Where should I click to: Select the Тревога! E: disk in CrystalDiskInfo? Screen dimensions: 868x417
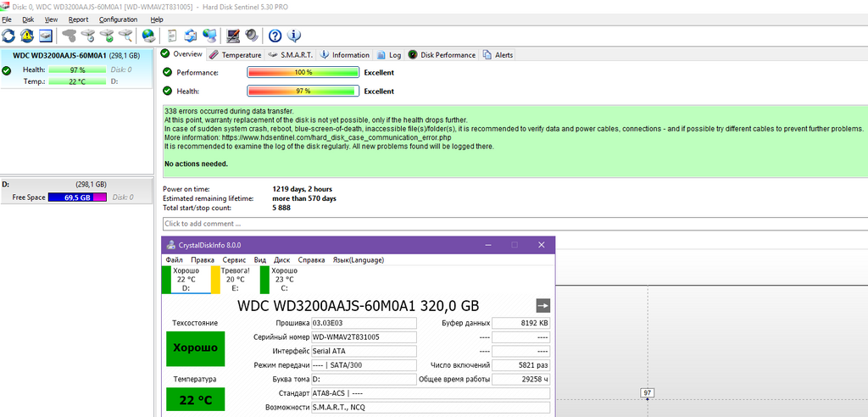point(235,280)
